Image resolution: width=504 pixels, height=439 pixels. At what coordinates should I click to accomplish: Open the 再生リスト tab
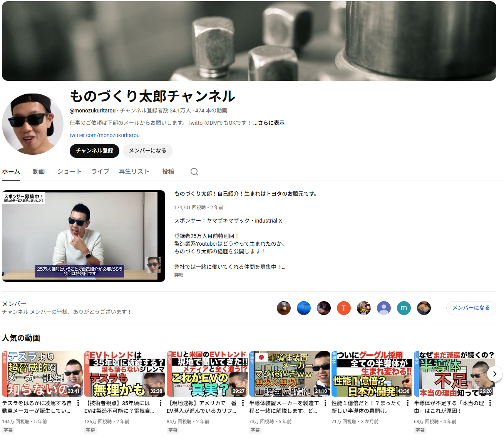click(134, 171)
